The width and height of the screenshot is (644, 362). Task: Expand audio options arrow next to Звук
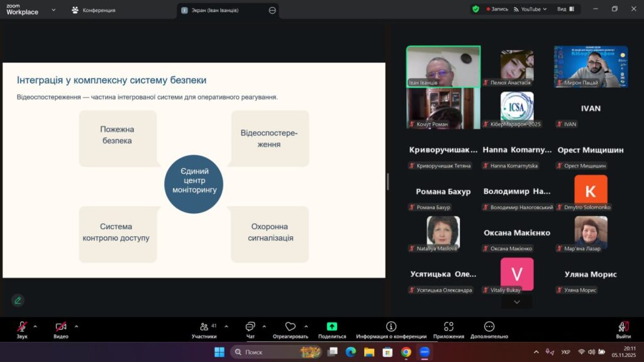coord(35,326)
